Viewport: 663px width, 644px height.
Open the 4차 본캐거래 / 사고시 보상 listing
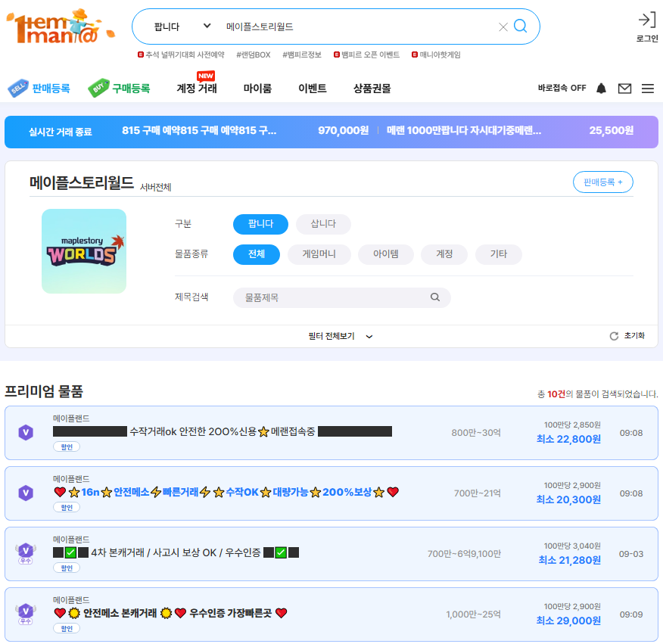(x=176, y=552)
